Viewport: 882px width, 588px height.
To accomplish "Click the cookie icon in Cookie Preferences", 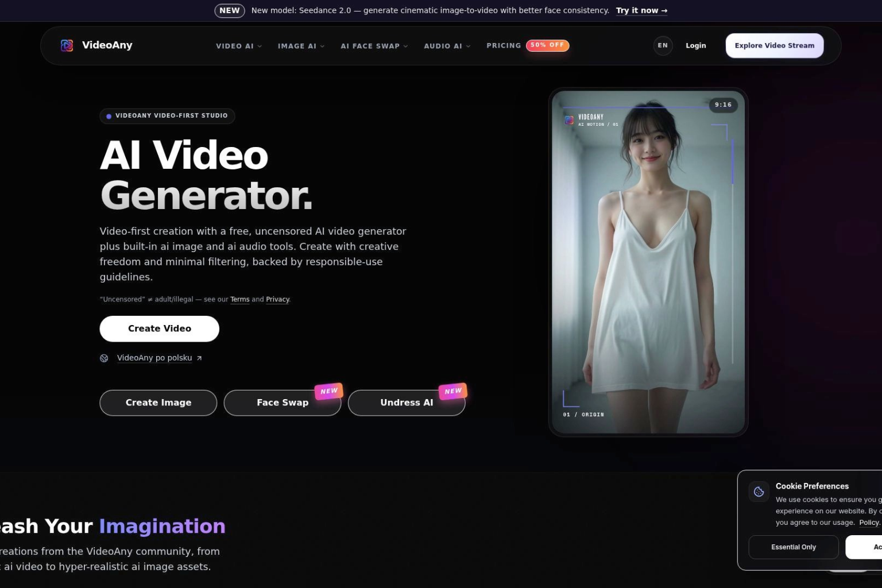I will pos(759,492).
